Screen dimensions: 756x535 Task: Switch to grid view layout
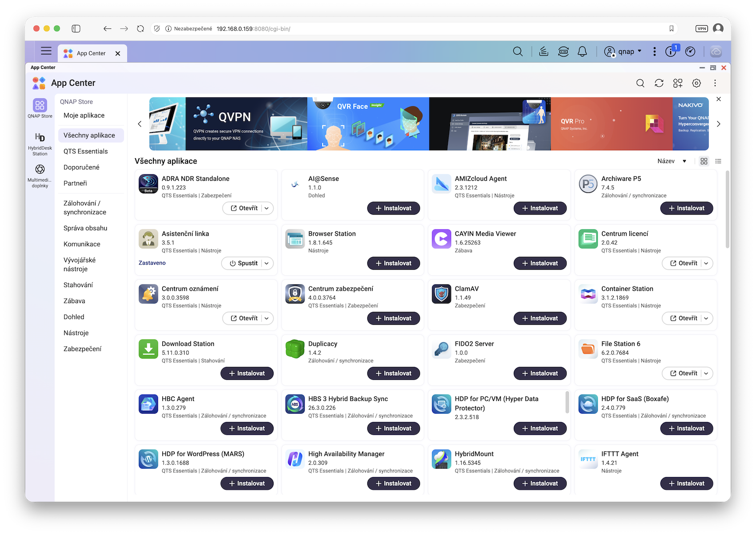pos(704,161)
